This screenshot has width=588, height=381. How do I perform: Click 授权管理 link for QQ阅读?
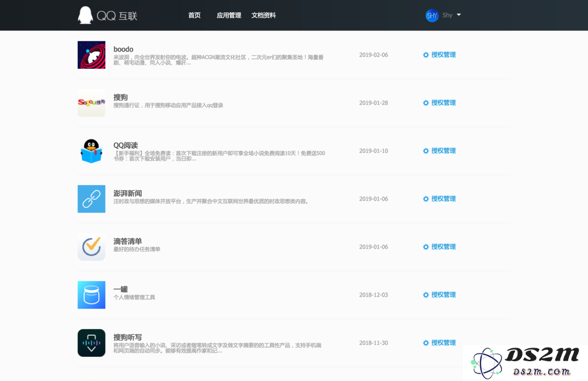443,151
